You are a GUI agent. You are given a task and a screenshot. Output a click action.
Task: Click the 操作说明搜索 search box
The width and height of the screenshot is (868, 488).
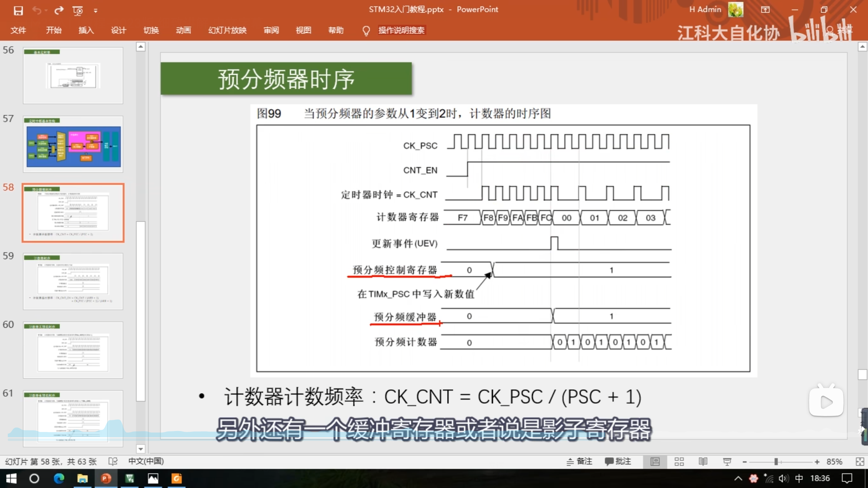click(401, 30)
